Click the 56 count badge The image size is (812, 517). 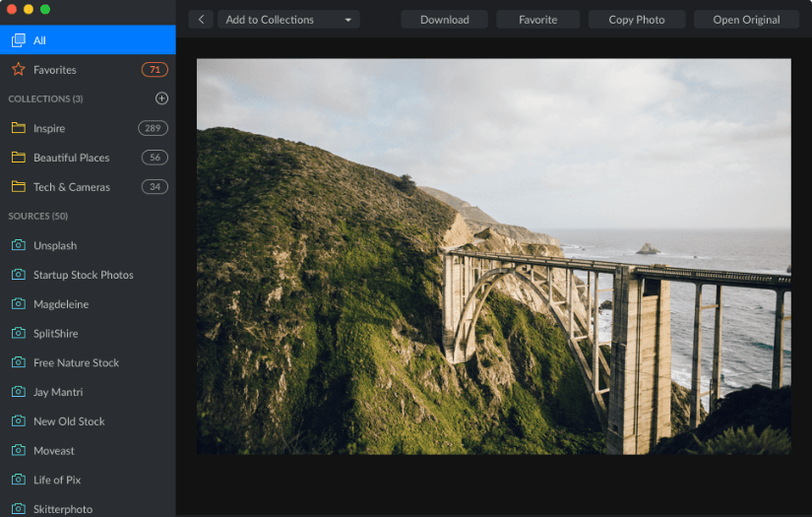tap(155, 158)
